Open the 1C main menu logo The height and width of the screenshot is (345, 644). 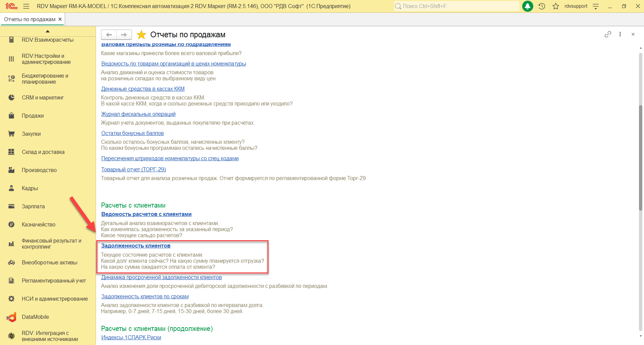click(x=11, y=6)
